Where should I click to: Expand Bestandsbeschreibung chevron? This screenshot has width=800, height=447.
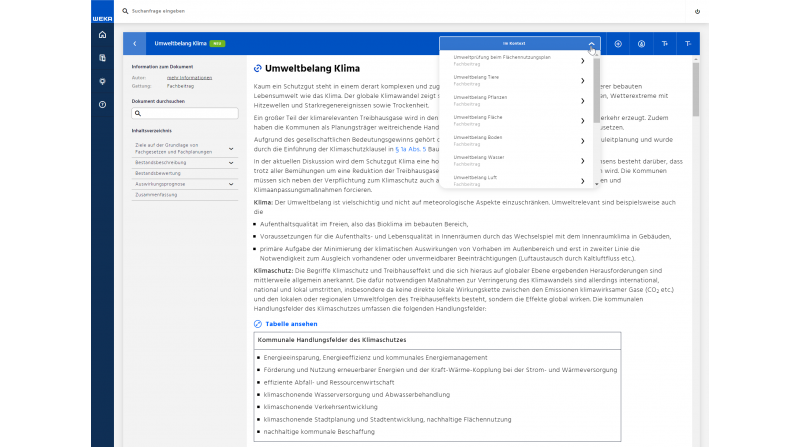tap(231, 163)
